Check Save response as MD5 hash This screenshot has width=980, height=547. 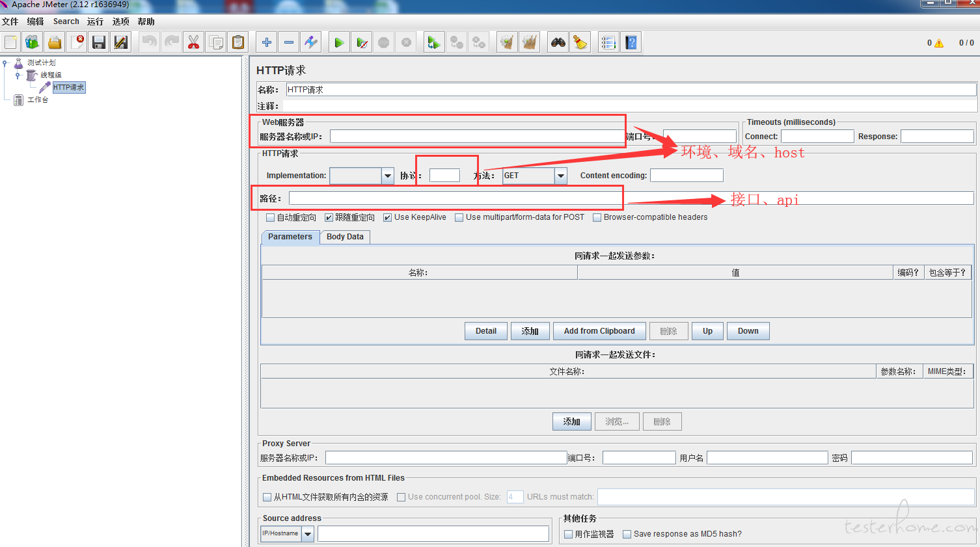pyautogui.click(x=627, y=534)
